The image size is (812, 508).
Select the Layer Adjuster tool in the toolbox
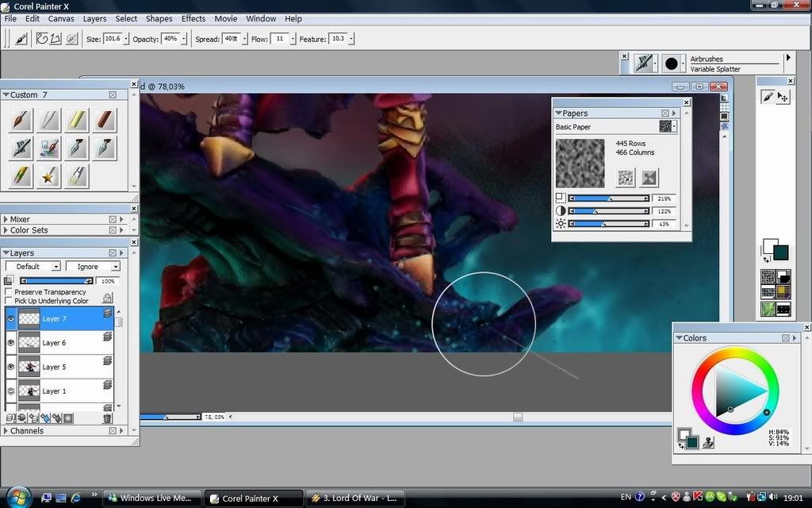[x=783, y=96]
